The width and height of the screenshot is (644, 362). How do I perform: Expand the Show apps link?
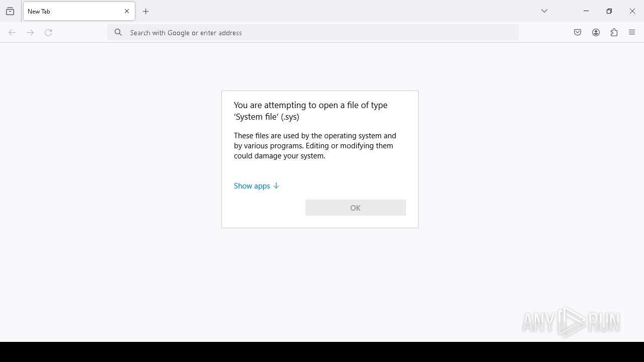click(x=256, y=186)
